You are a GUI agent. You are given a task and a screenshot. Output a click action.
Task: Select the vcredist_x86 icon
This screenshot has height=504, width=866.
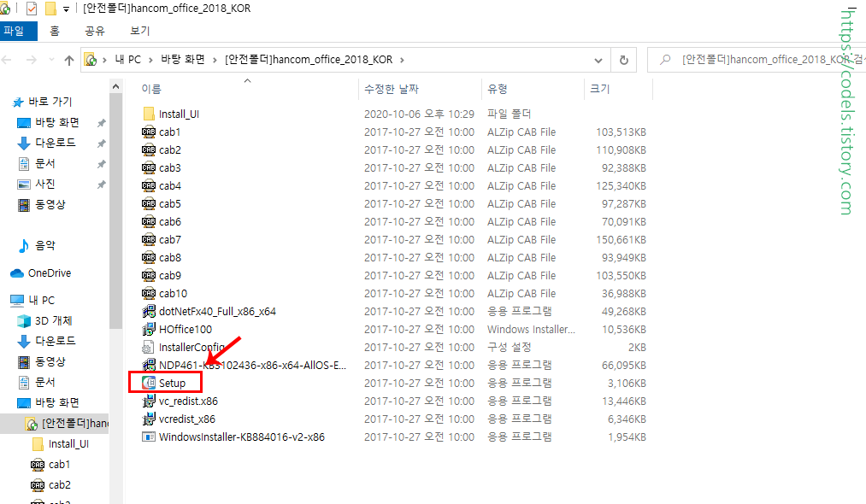(x=149, y=419)
